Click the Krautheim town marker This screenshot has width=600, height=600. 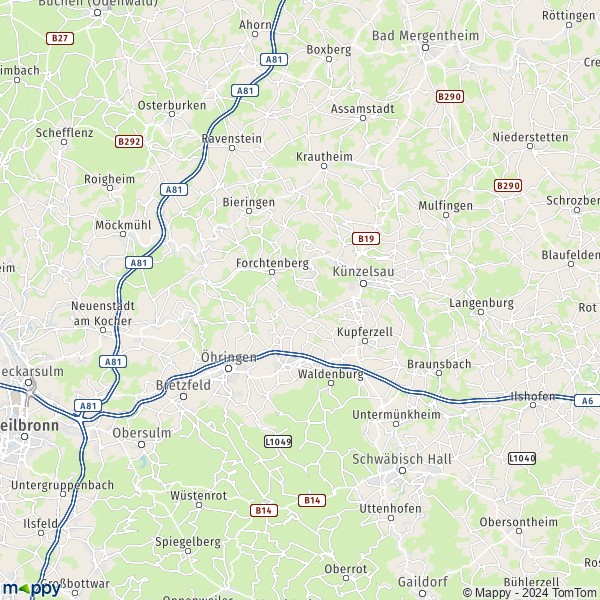click(x=324, y=166)
